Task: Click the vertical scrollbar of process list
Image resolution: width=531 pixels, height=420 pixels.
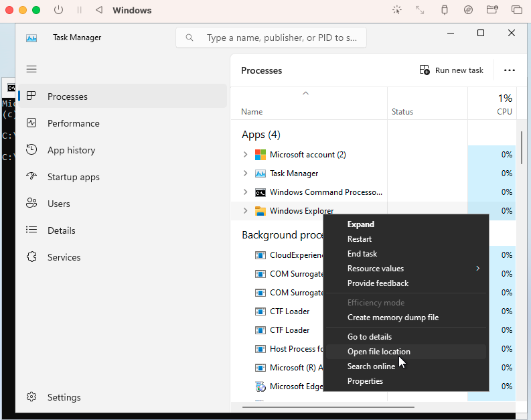Action: coord(522,147)
